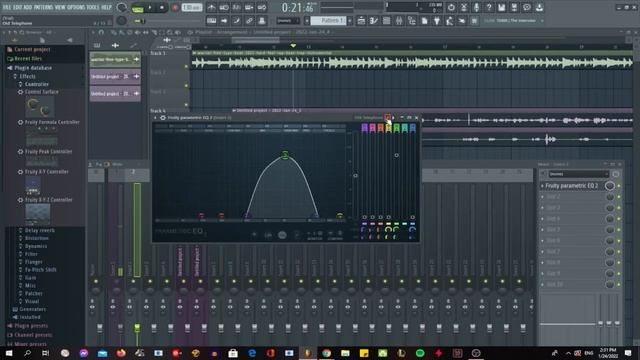The image size is (640, 360).
Task: Click the export render icon
Action: click(514, 7)
